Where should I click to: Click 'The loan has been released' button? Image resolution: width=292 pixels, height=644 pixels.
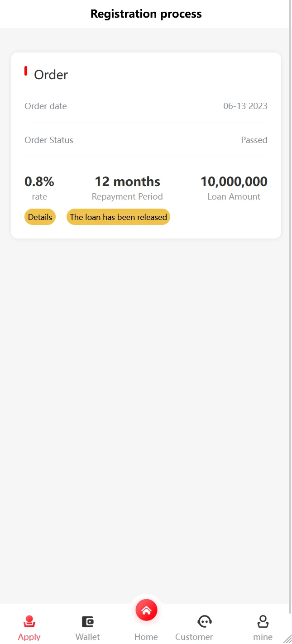coord(118,217)
